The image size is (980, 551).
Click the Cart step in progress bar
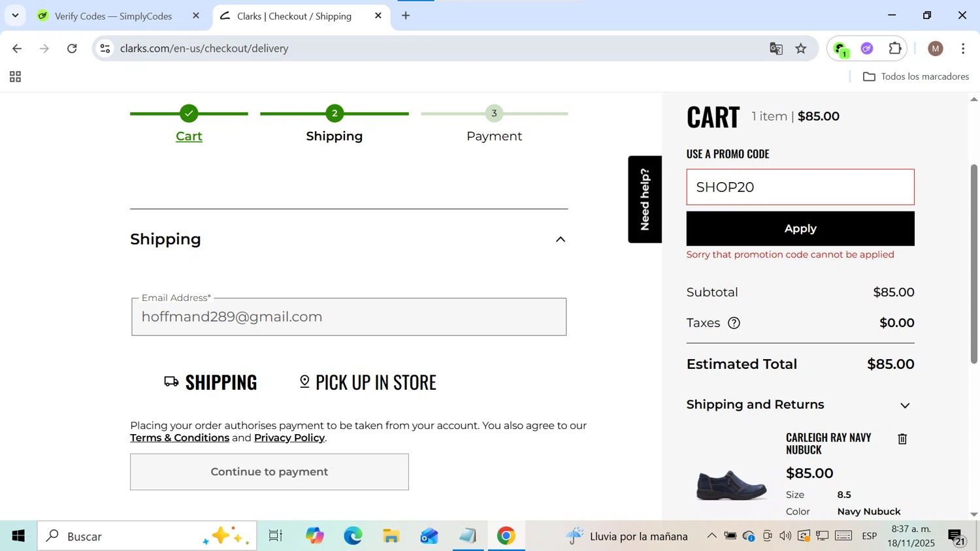(189, 136)
